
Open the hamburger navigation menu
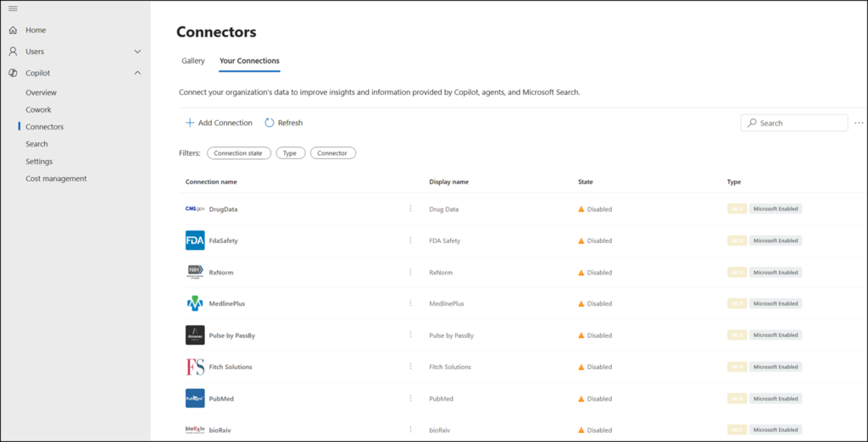pyautogui.click(x=13, y=8)
